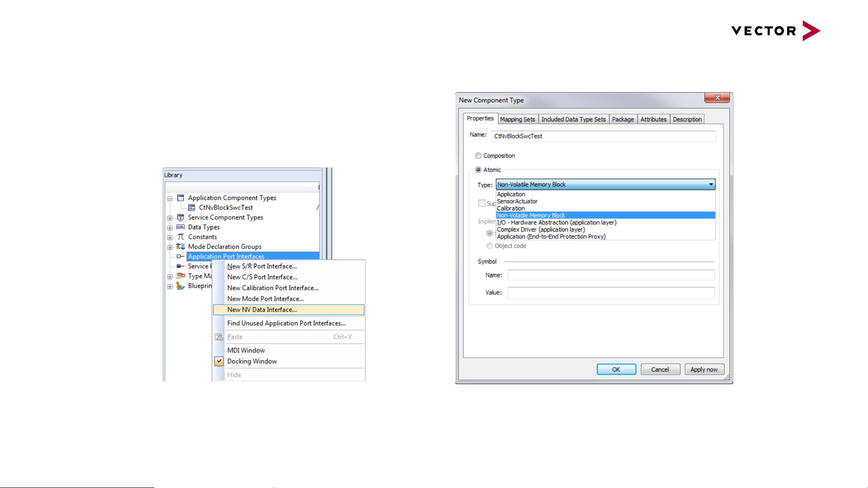Select the Atomic radio button

478,170
